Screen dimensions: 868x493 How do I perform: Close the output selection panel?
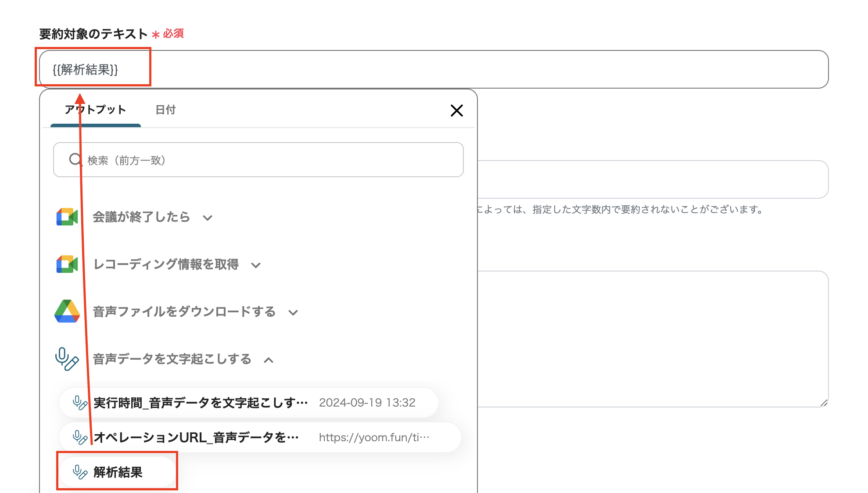457,111
